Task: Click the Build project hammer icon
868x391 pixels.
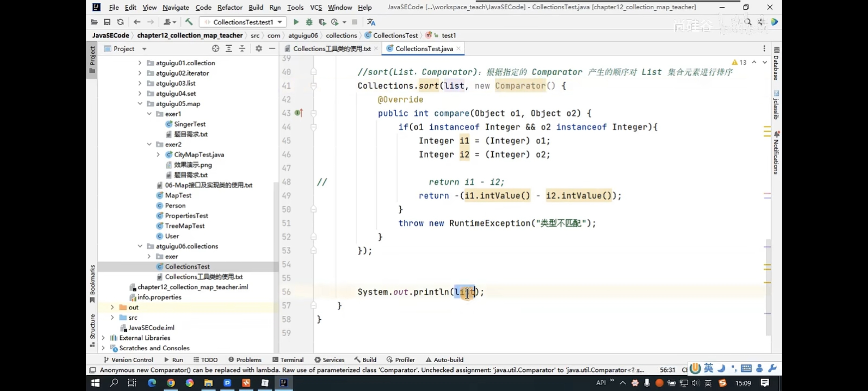Action: (189, 22)
